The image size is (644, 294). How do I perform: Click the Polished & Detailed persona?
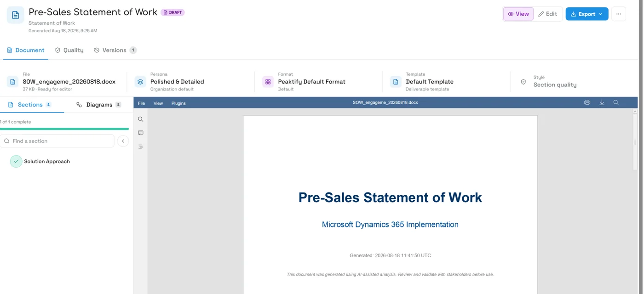coord(177,82)
